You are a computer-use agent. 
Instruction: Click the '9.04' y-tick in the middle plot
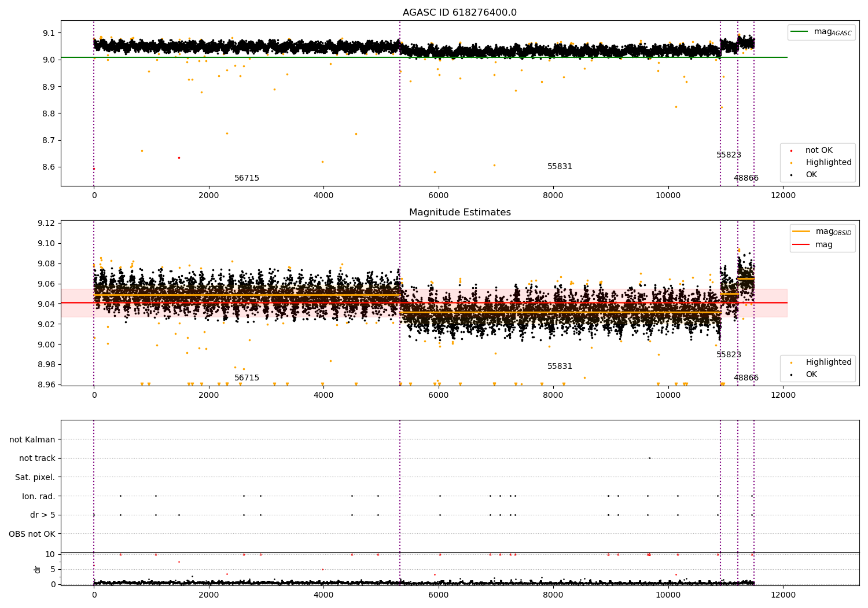[46, 304]
